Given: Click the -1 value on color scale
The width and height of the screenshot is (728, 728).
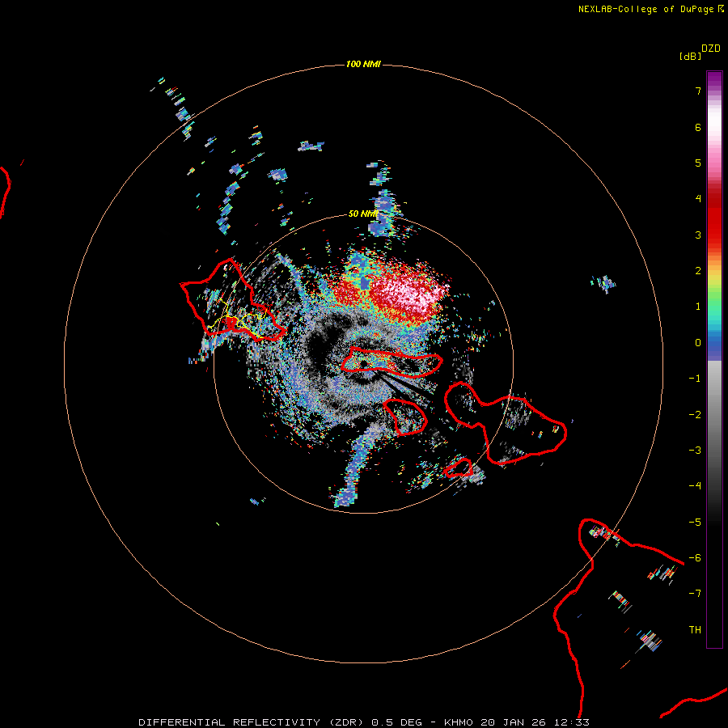Looking at the screenshot, I should [695, 379].
